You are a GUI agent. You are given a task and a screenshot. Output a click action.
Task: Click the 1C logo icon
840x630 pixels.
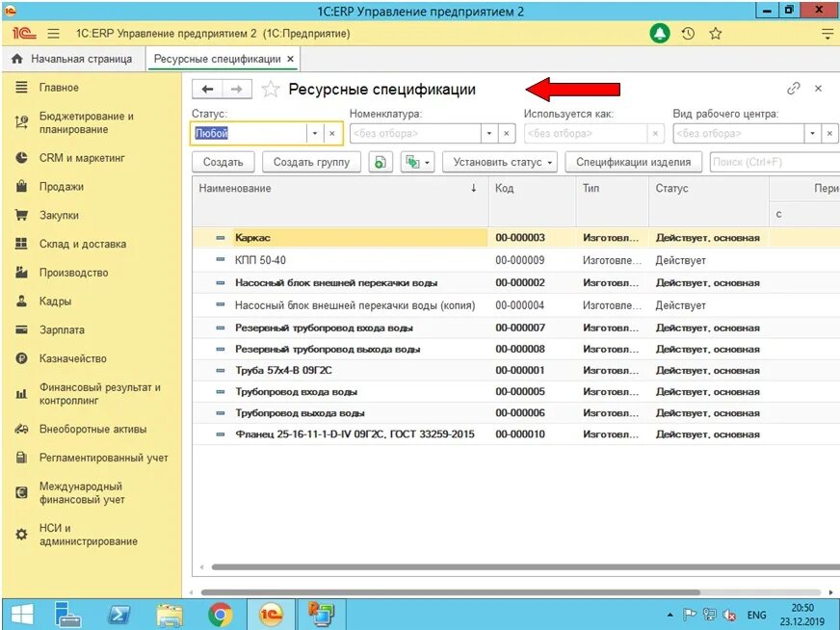pos(24,34)
